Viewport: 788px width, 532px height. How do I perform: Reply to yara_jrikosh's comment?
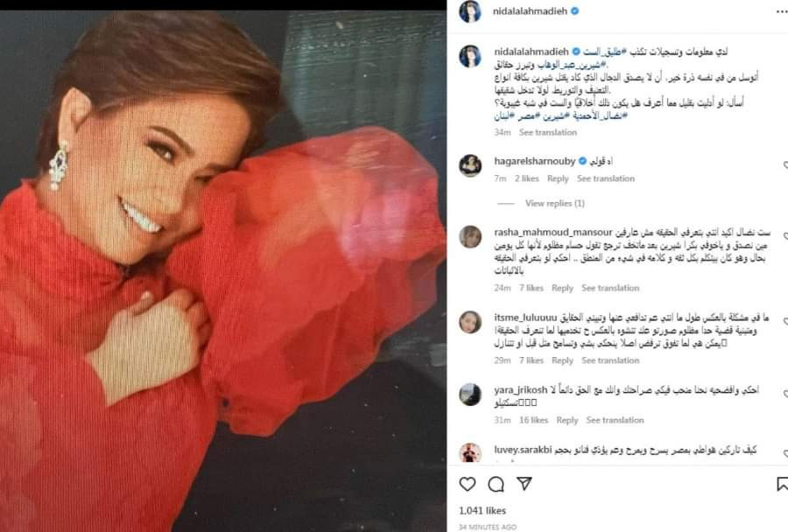(566, 420)
